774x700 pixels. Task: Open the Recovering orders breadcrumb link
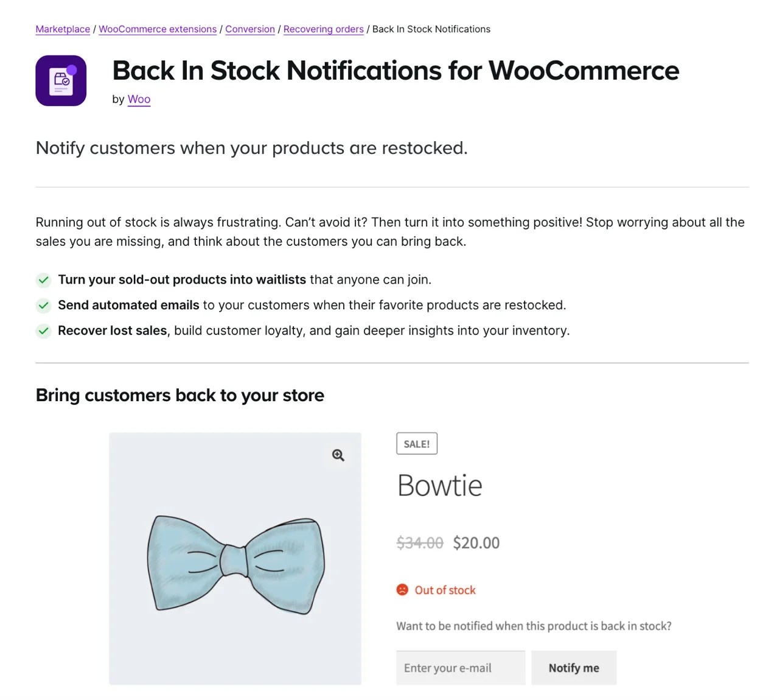(323, 29)
